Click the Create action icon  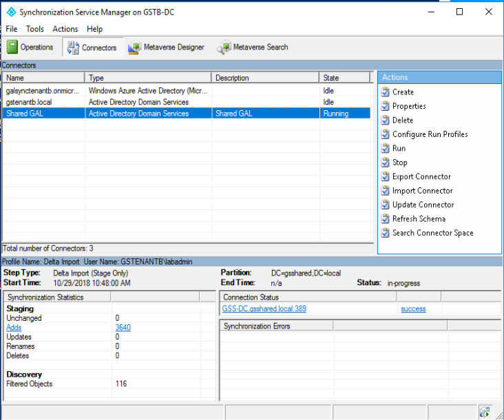tap(386, 92)
